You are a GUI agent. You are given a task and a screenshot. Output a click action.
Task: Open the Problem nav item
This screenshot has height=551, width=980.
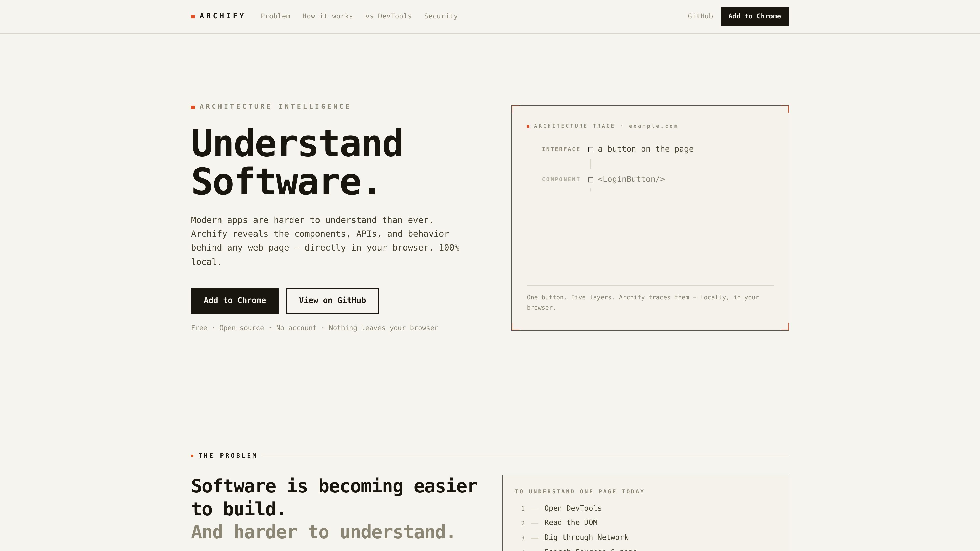coord(275,16)
